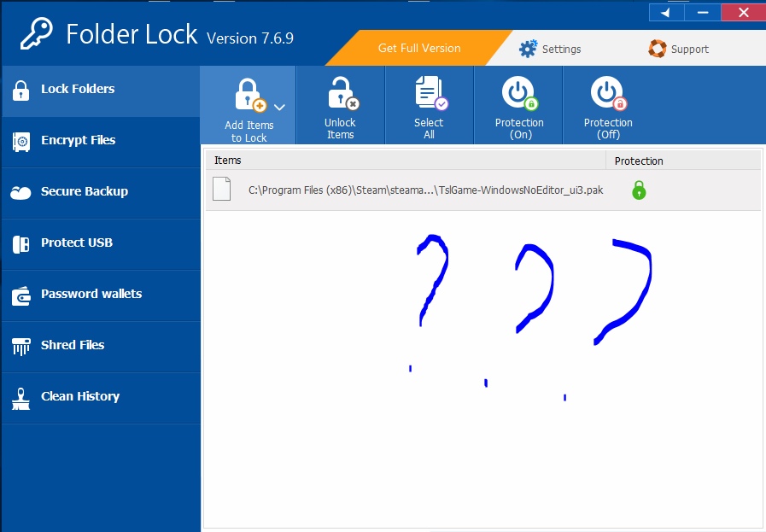Screen dimensions: 766x532
Task: Select the TslGame-WindowsNoEditor_ui3.pak item row
Action: coord(482,190)
